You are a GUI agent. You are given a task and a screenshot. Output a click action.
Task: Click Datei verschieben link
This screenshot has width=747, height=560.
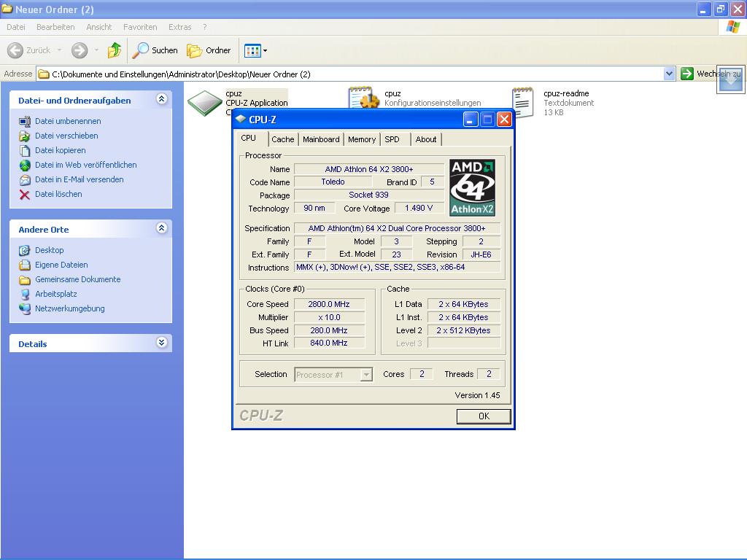[x=66, y=136]
